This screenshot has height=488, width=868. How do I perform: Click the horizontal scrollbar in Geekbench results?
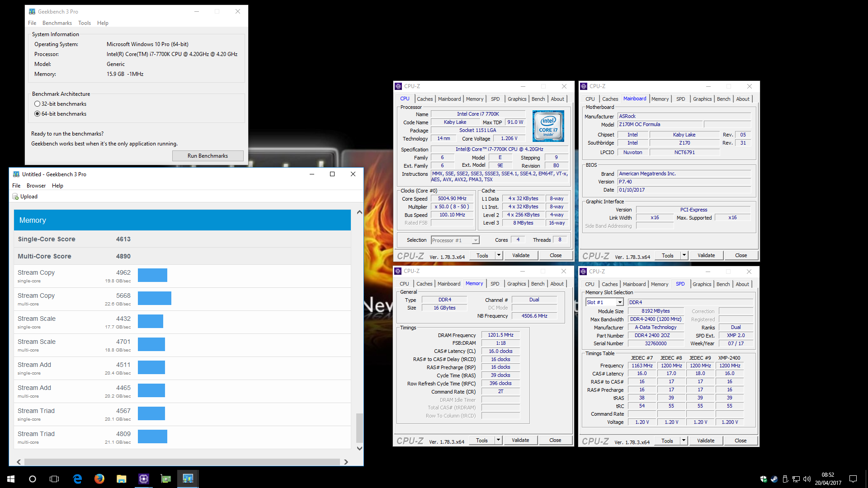pyautogui.click(x=182, y=462)
